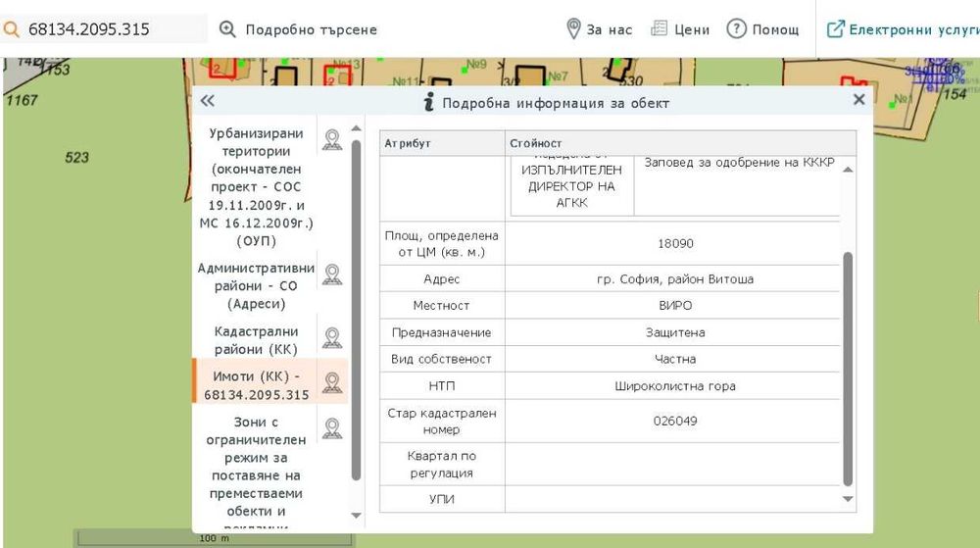Image resolution: width=980 pixels, height=548 pixels.
Task: Click the advanced search magnifier icon
Action: 227,29
